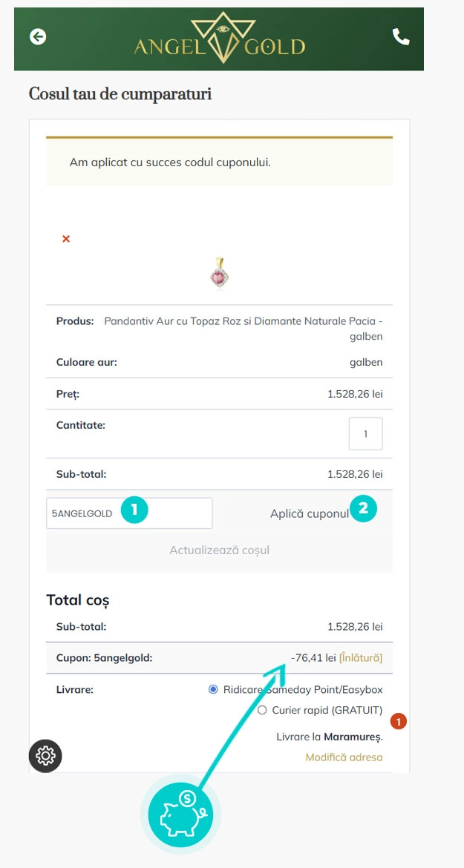The height and width of the screenshot is (868, 464).
Task: Click the coupon success message banner
Action: coord(219,162)
